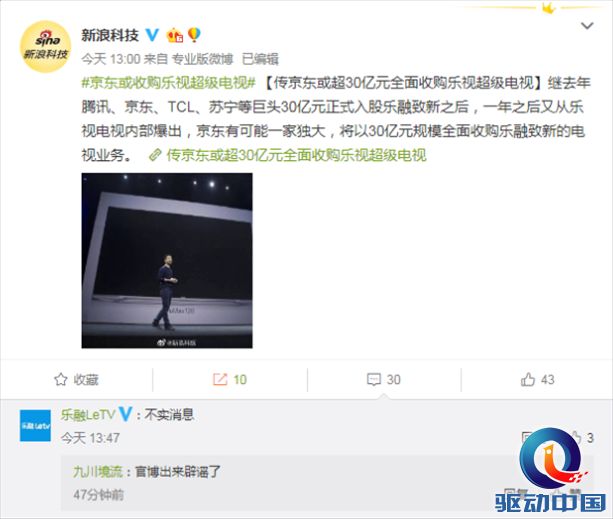Like the post with thumbs-up icon
The image size is (613, 519).
528,379
